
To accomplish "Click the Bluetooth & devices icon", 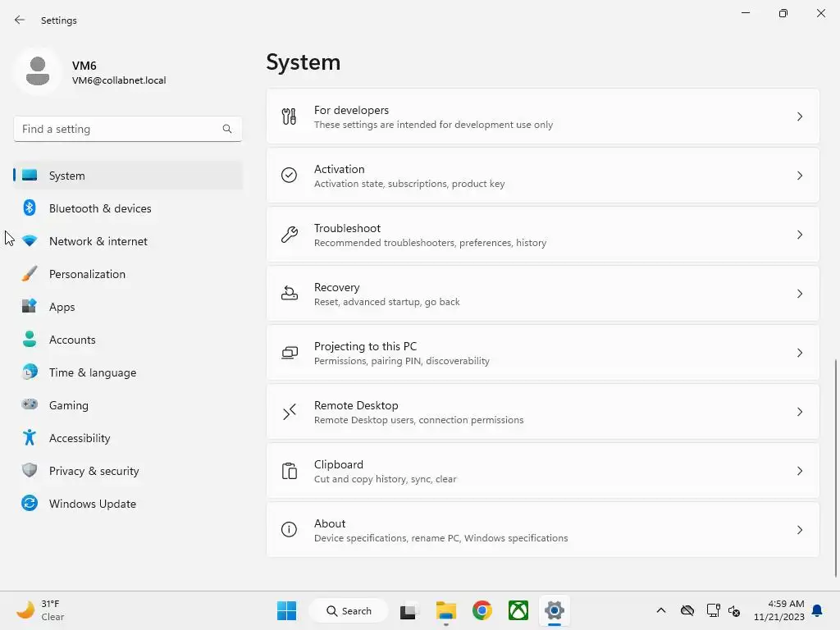I will click(30, 208).
